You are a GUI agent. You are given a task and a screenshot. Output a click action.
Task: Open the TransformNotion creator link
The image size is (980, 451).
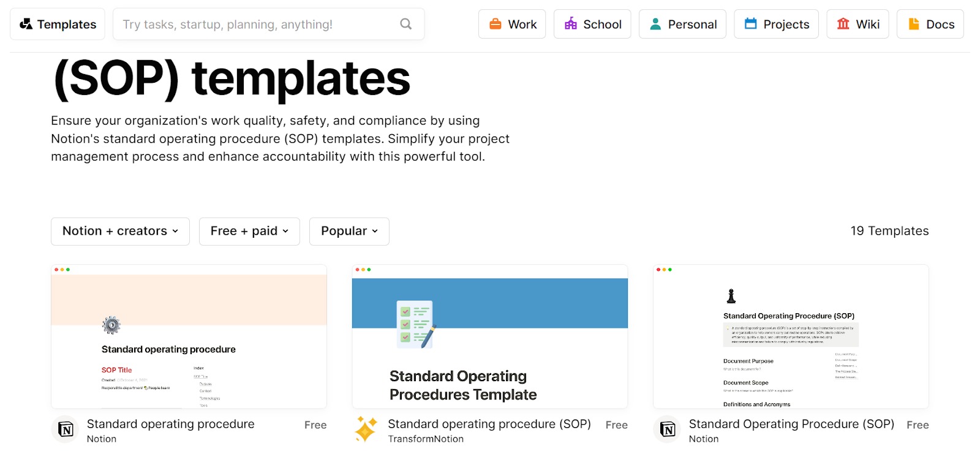click(x=426, y=439)
